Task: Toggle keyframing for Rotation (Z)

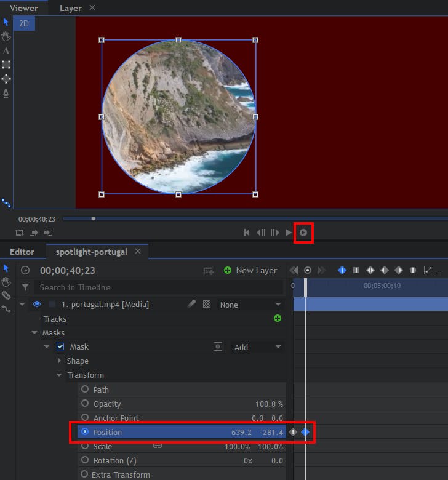Action: [85, 460]
